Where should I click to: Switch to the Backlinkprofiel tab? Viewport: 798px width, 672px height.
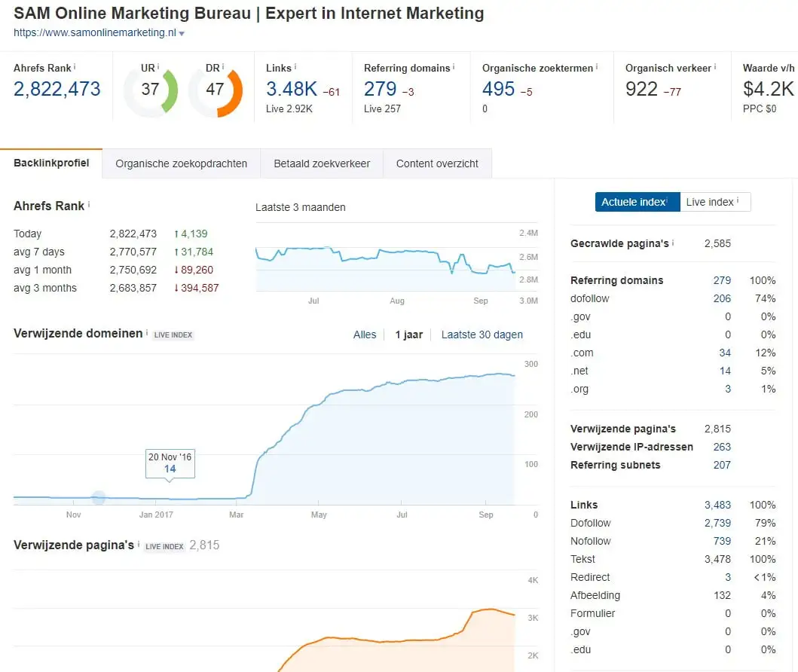pos(51,163)
